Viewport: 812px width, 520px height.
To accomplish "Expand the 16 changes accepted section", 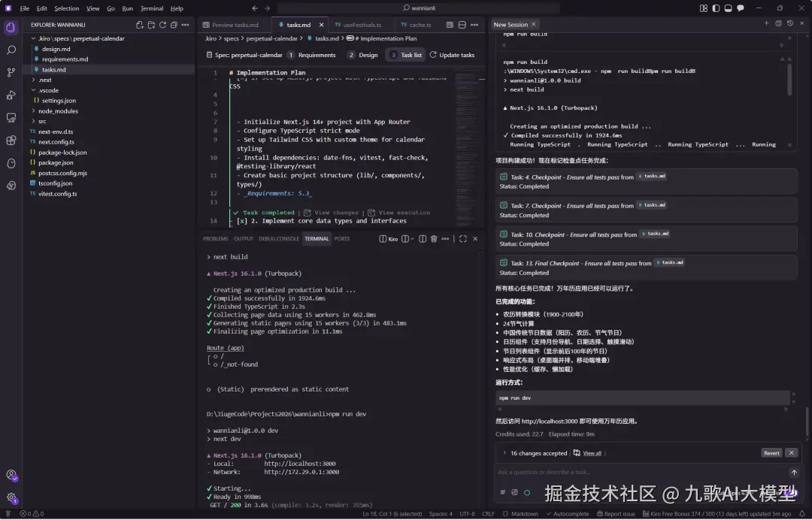I will tap(504, 453).
